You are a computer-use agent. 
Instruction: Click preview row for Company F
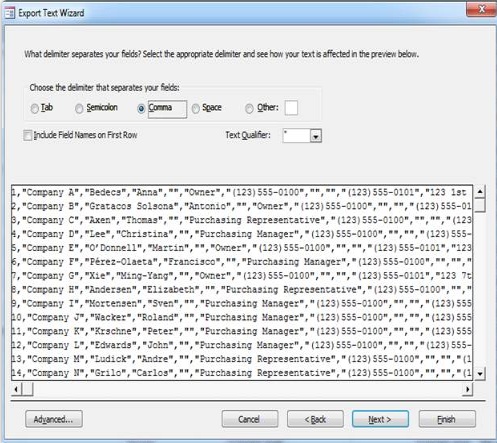[x=241, y=262]
